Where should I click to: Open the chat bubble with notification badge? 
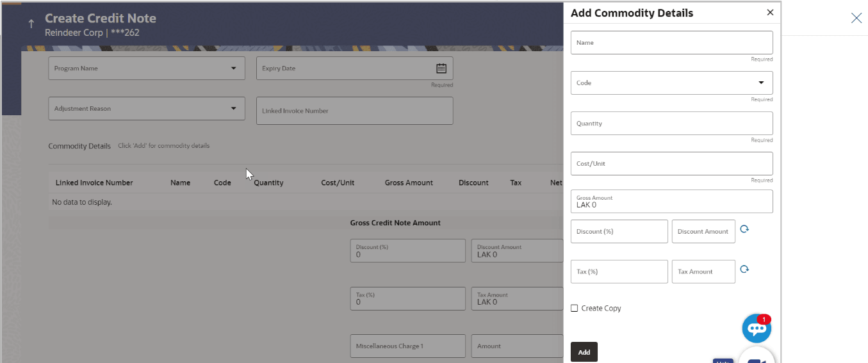coord(757,328)
